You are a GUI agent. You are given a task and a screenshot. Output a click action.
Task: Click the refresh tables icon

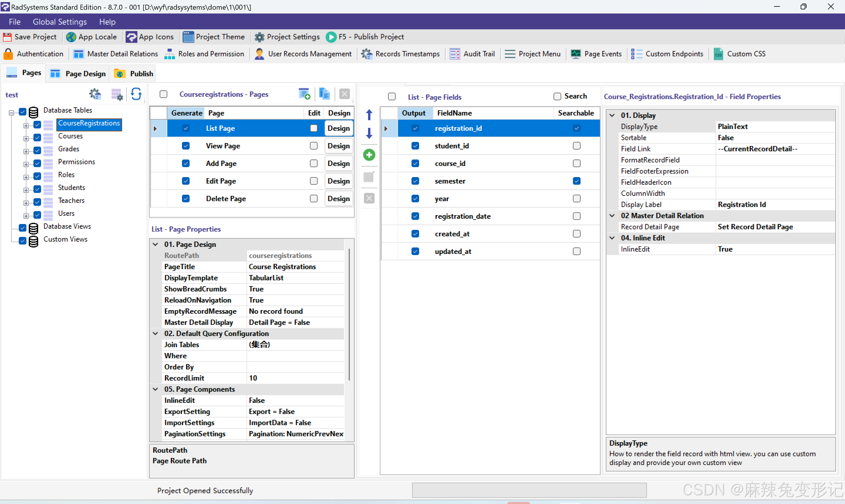136,94
